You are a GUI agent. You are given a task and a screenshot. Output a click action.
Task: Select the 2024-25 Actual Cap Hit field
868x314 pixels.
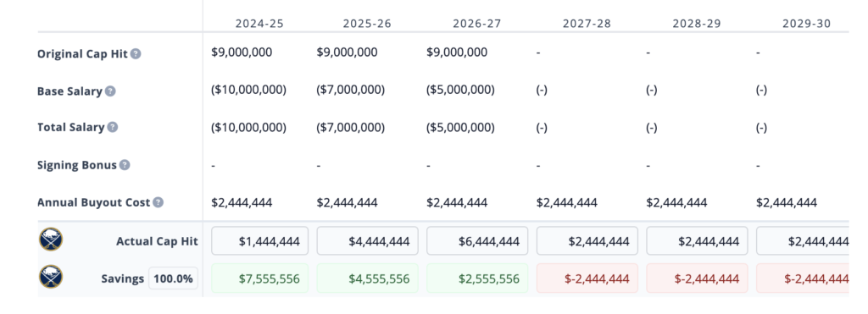259,241
